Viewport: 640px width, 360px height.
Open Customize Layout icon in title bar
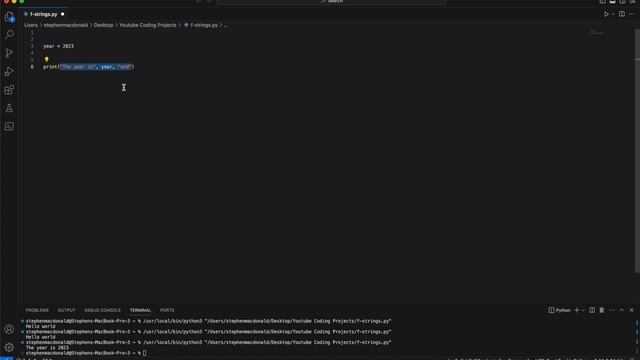(632, 2)
